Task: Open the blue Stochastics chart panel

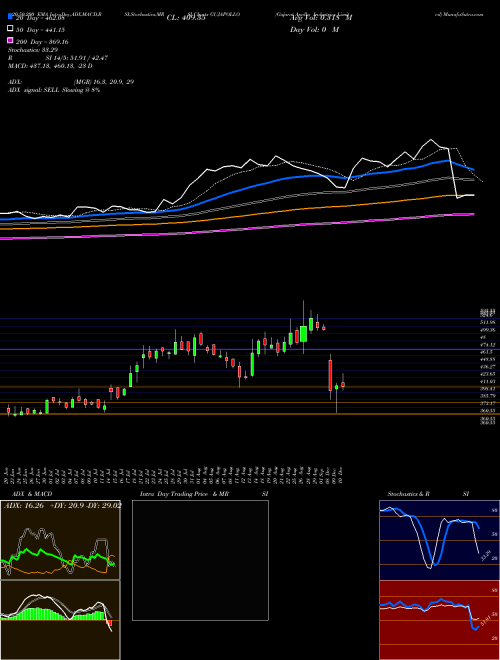Action: (x=439, y=540)
